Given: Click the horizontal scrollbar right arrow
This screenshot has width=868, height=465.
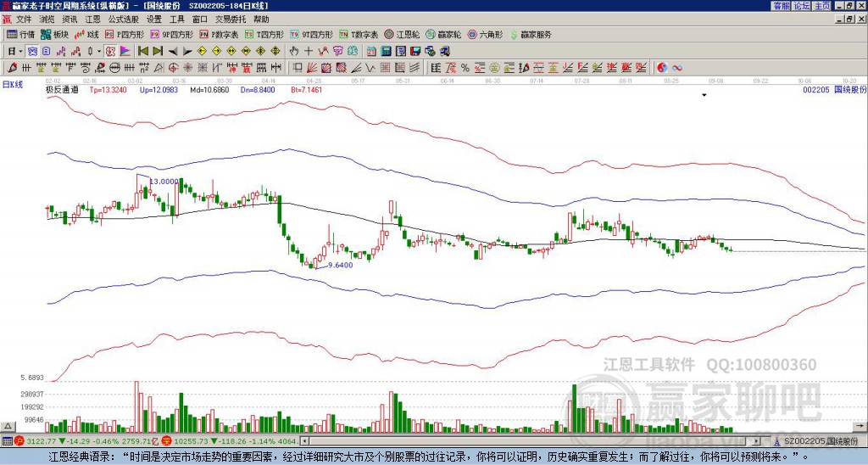Looking at the screenshot, I should pos(757,441).
